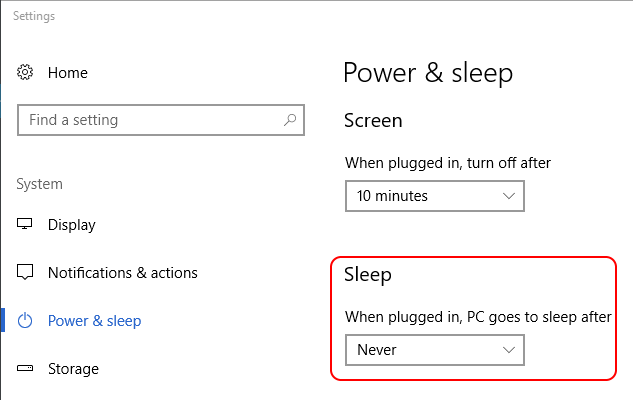Open the screen turn off time dropdown
This screenshot has height=400, width=633.
tap(435, 196)
